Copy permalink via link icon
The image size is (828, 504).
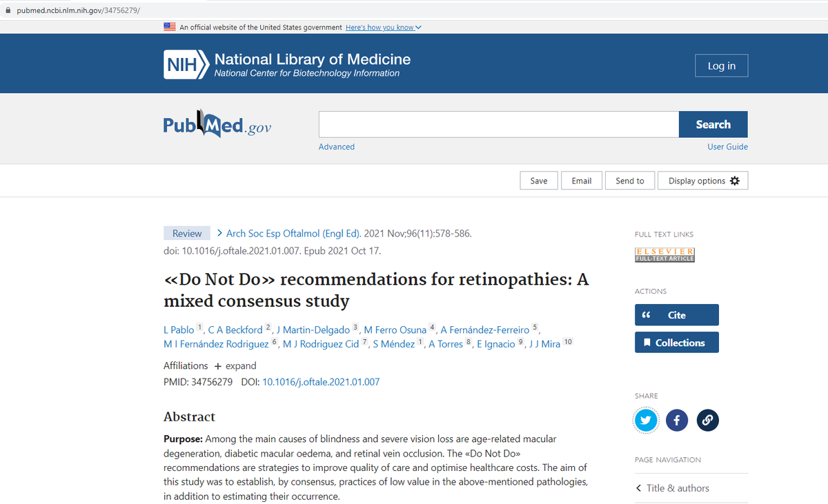point(708,420)
